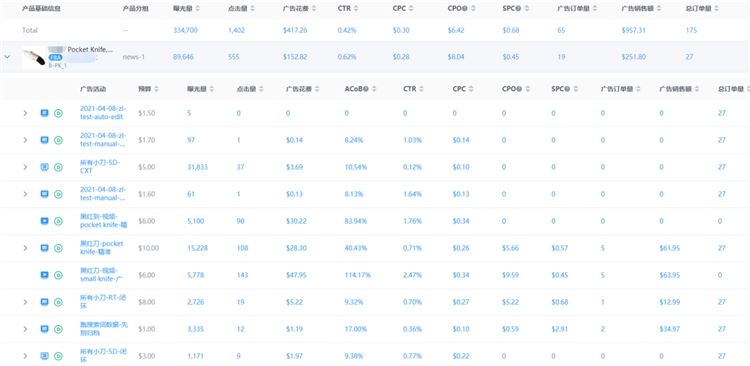
Task: Click the FBA badge under the product title
Action: (x=55, y=57)
